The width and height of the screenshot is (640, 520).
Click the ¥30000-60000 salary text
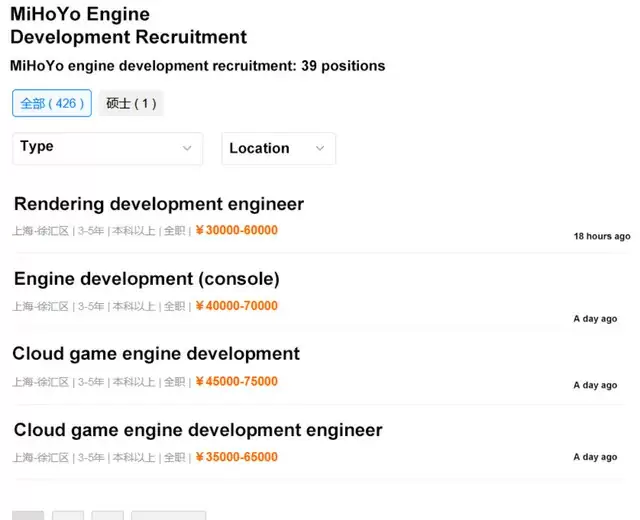(x=237, y=230)
